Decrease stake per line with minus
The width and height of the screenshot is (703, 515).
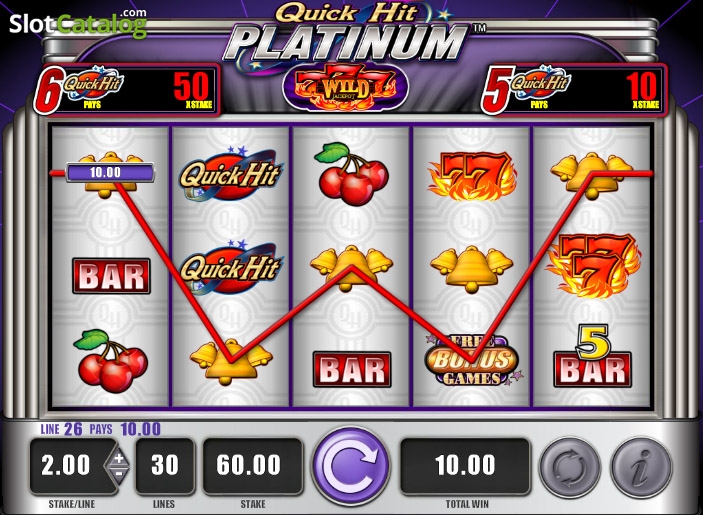click(x=118, y=473)
